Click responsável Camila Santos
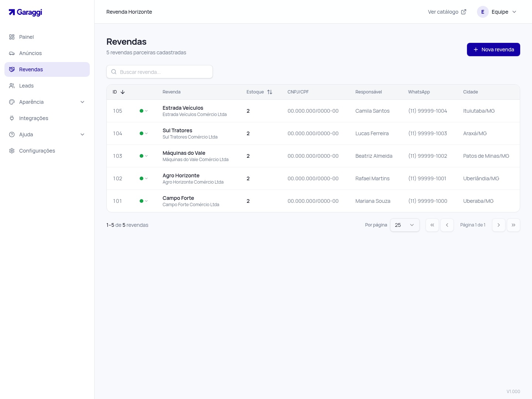 (x=372, y=111)
